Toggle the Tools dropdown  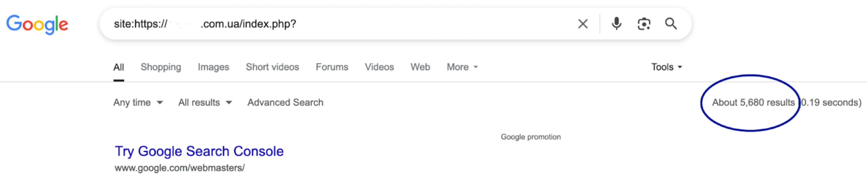[666, 67]
